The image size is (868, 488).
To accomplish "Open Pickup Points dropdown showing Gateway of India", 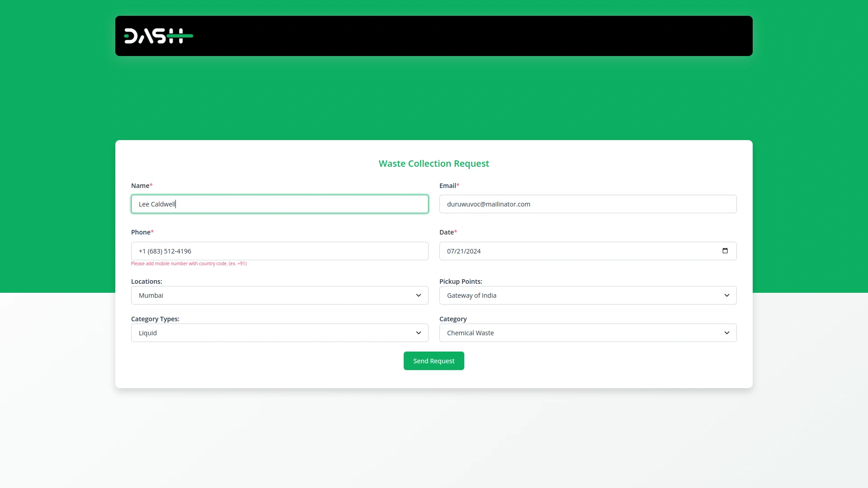I will [579, 296].
